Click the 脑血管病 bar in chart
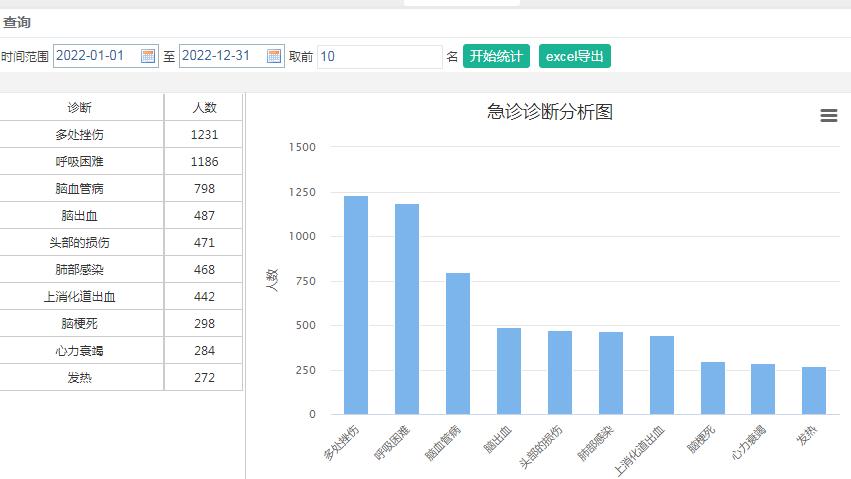 coord(458,343)
